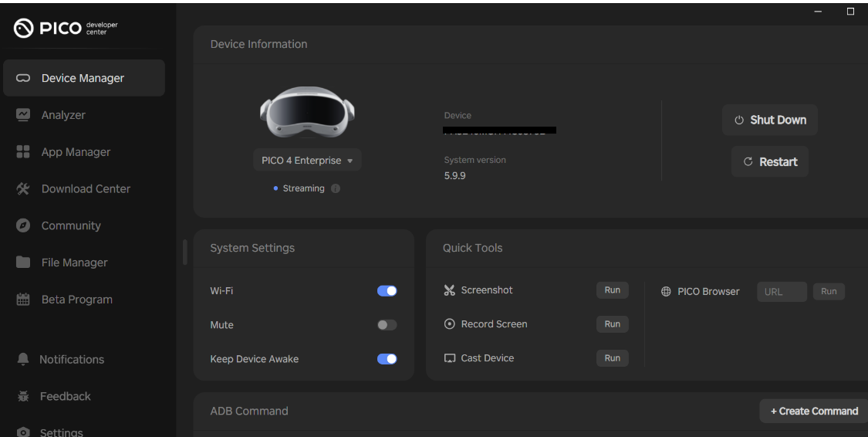Open the Device Manager tab
Image resolution: width=868 pixels, height=437 pixels.
(83, 78)
